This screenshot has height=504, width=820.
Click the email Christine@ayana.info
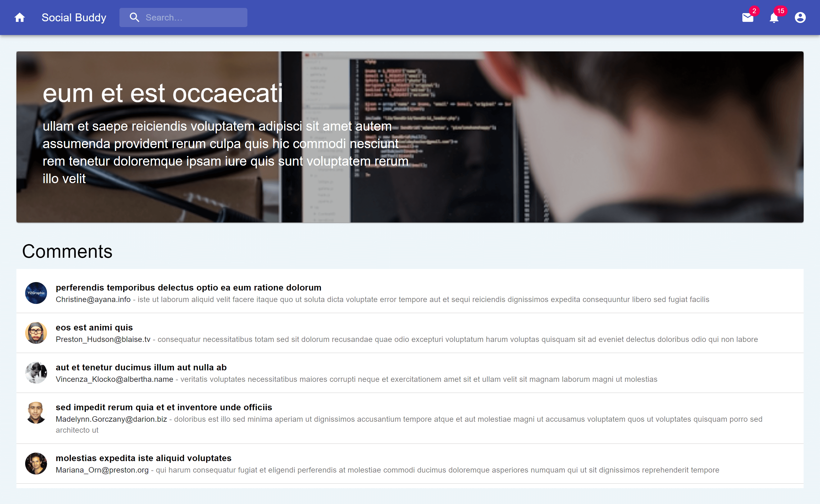pyautogui.click(x=93, y=299)
